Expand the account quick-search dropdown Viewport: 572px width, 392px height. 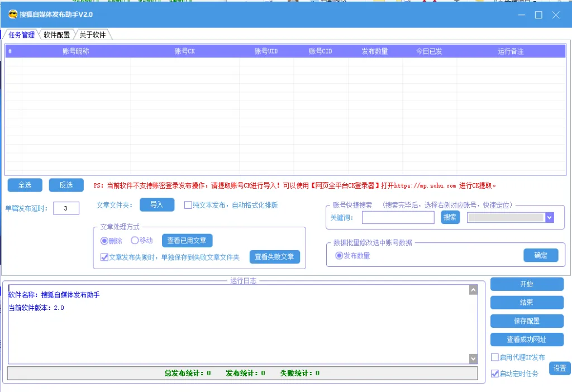(x=550, y=218)
